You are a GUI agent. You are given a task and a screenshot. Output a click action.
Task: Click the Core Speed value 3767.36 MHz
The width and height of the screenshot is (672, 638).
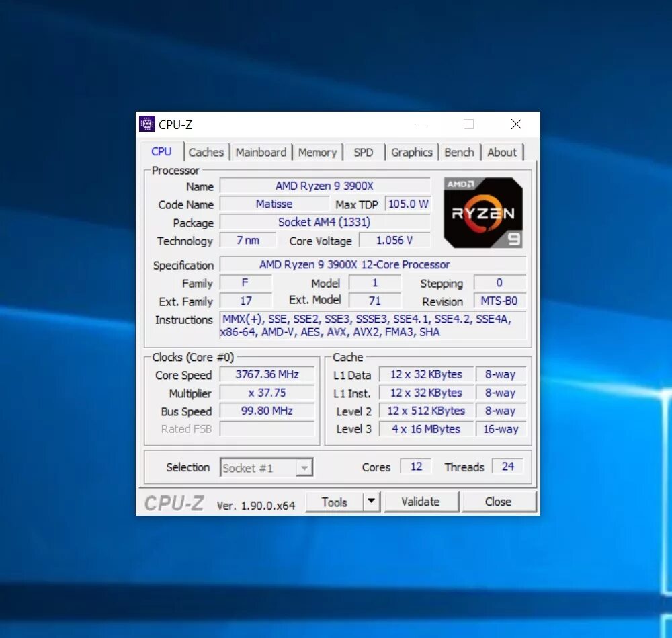[x=267, y=374]
